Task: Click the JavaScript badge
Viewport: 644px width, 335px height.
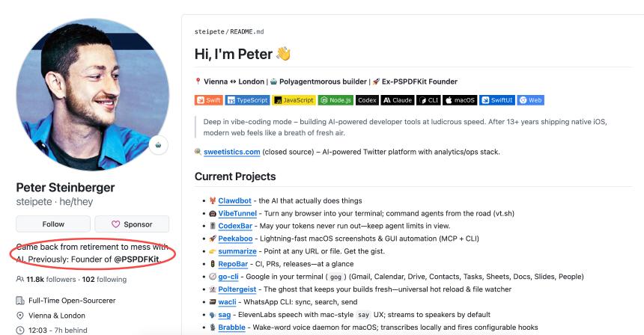Action: pos(294,100)
